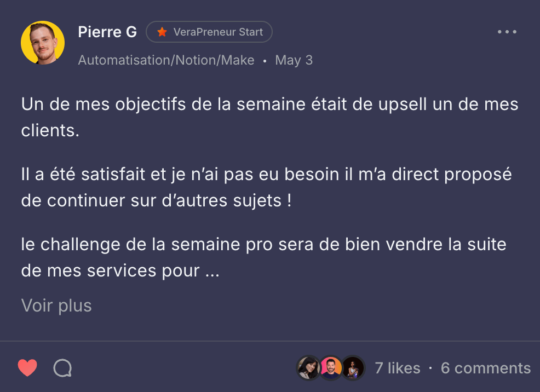Click the bearded liker avatar on pink-orange background
The width and height of the screenshot is (540, 392).
pos(331,368)
